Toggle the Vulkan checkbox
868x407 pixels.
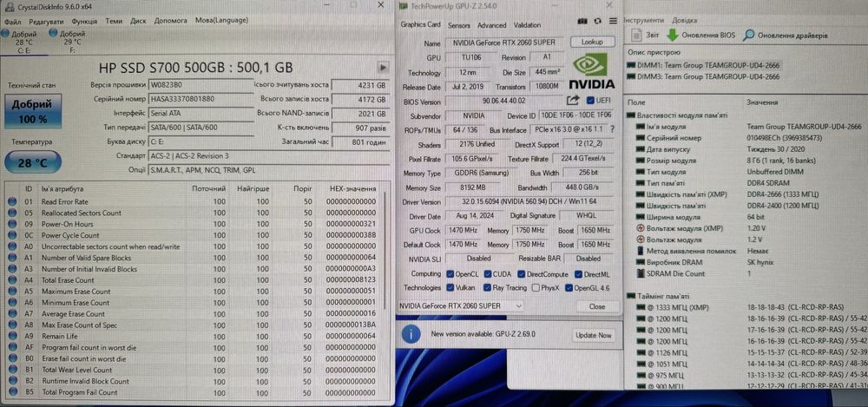pos(450,288)
